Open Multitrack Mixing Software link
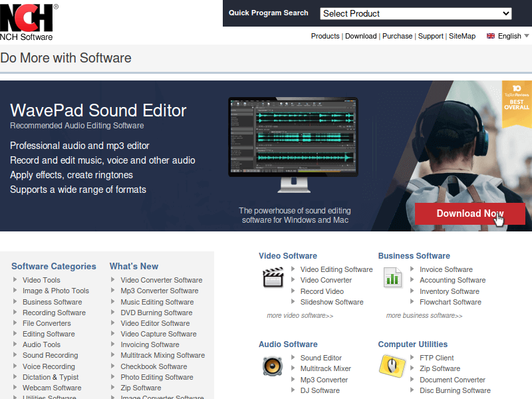The width and height of the screenshot is (532, 399). 163,355
